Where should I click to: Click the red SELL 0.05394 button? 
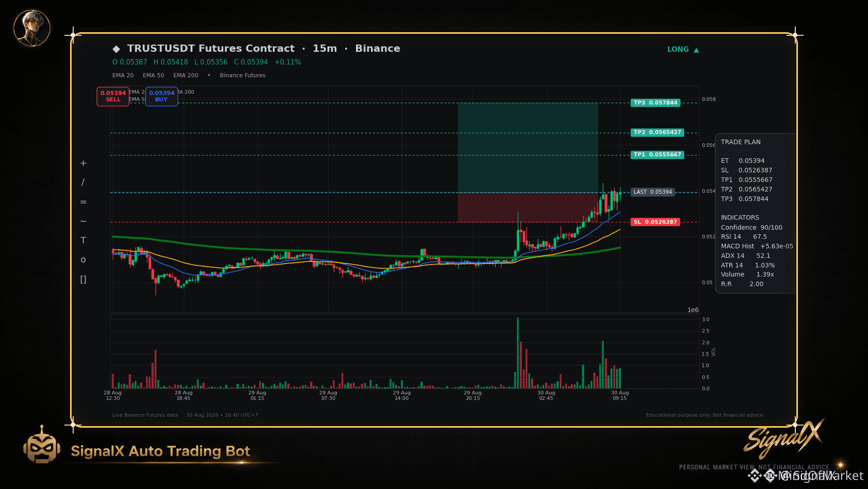point(113,96)
